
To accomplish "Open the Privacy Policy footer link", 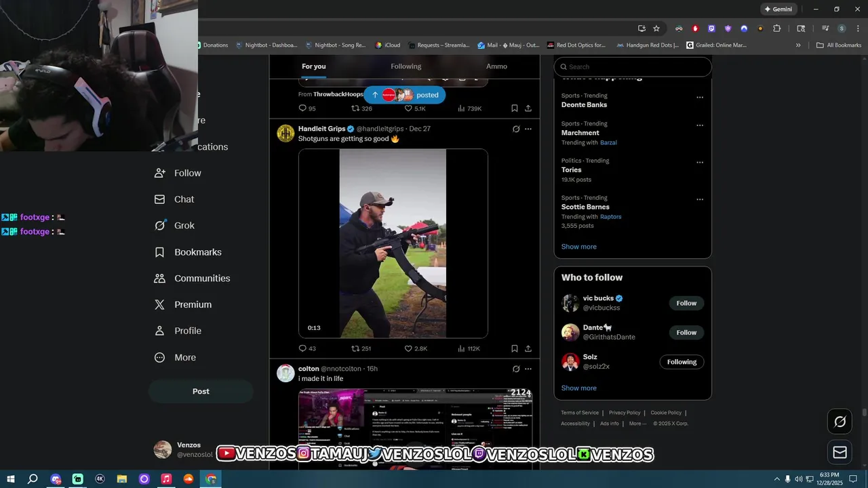I will [x=625, y=413].
